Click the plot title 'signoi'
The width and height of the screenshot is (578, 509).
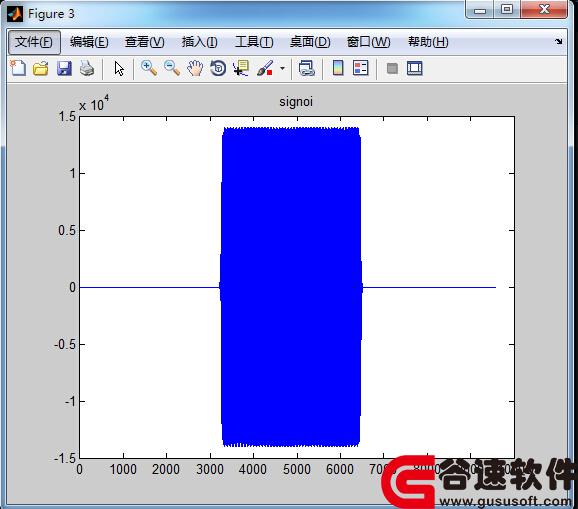296,102
